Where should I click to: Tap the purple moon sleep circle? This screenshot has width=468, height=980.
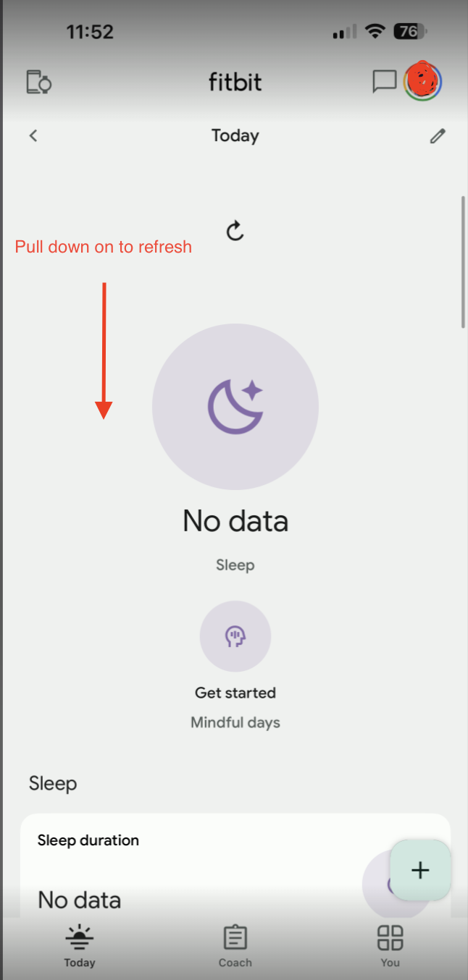[x=235, y=407]
